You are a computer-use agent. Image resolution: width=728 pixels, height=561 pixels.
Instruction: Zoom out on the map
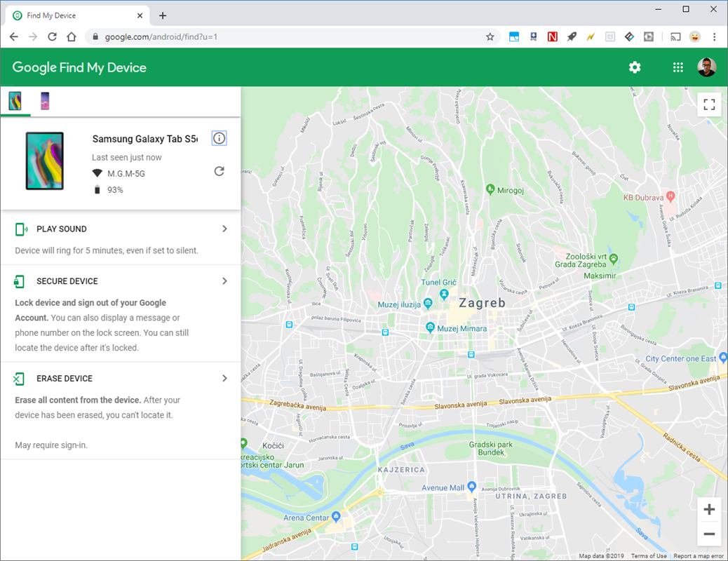click(709, 534)
